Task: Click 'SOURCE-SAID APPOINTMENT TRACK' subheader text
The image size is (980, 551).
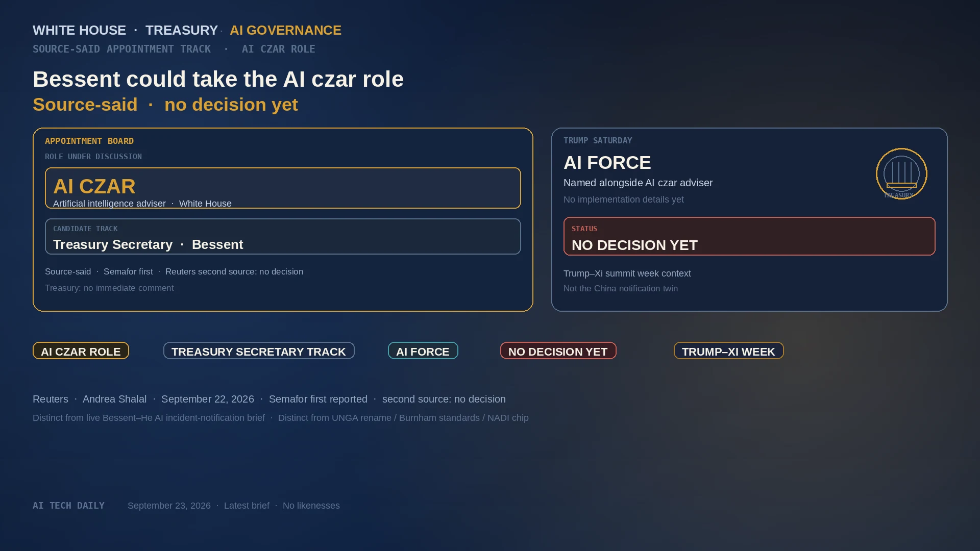Action: [121, 49]
